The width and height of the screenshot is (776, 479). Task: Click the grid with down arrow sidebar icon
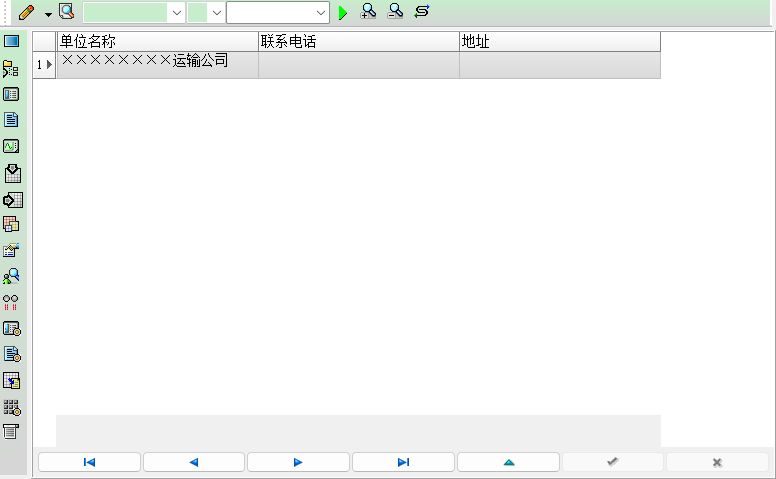pyautogui.click(x=12, y=173)
